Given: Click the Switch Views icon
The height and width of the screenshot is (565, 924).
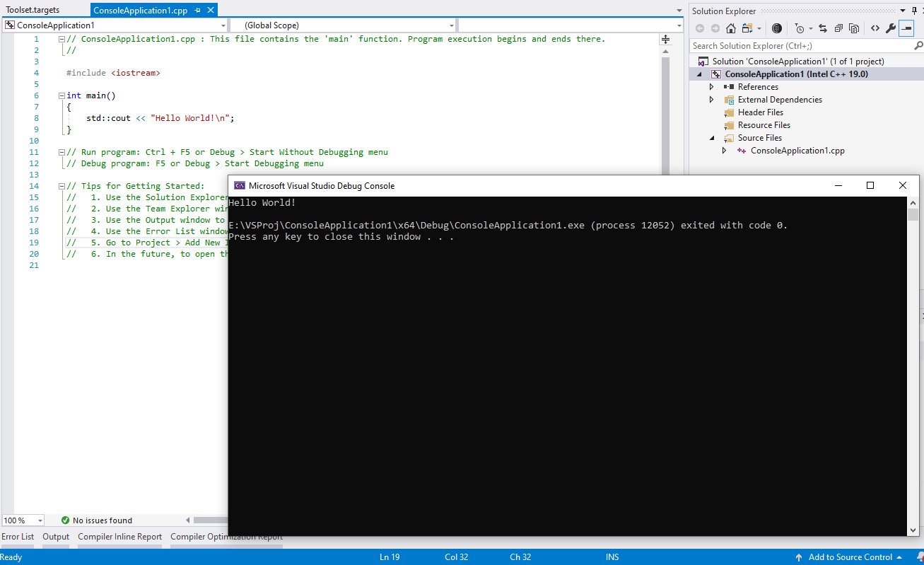Looking at the screenshot, I should coord(747,28).
